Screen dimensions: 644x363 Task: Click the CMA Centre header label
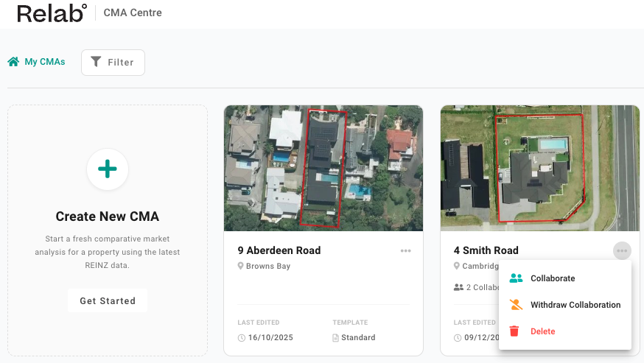(133, 13)
